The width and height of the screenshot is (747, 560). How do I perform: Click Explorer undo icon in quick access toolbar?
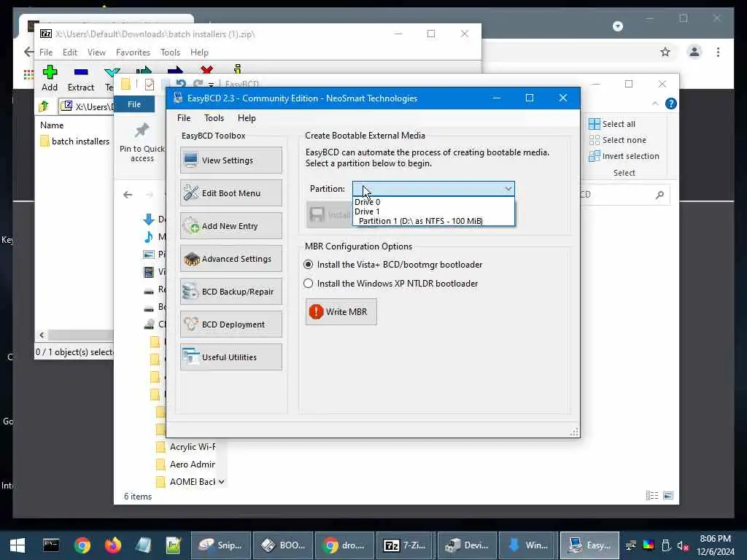[x=181, y=85]
